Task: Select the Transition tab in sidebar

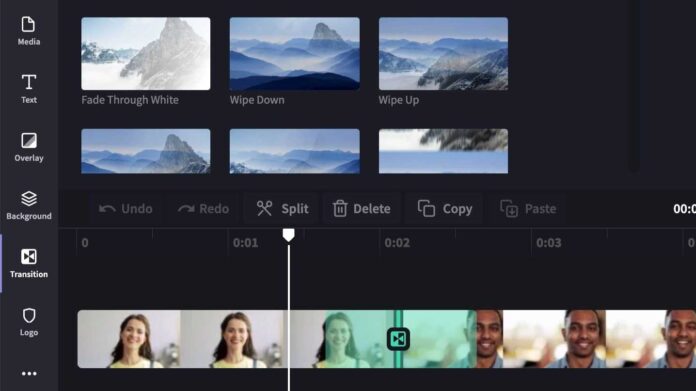Action: (x=29, y=264)
